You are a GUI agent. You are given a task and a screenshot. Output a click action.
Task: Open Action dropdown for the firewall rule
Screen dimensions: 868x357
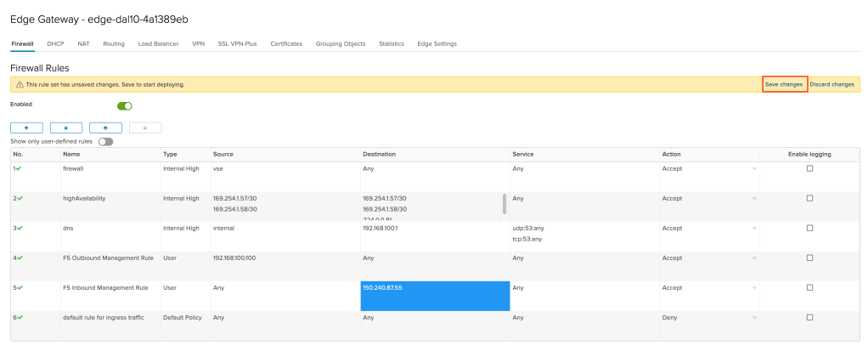tap(753, 169)
